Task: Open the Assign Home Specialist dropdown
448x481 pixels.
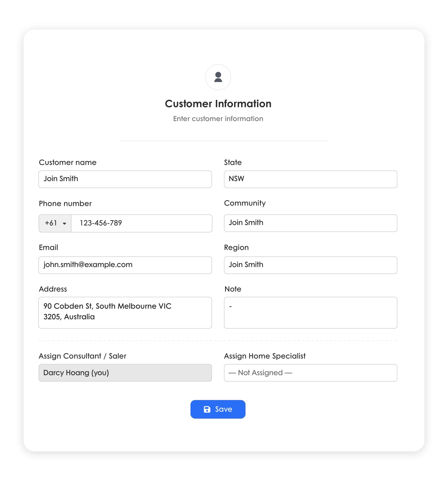Action: [x=310, y=373]
